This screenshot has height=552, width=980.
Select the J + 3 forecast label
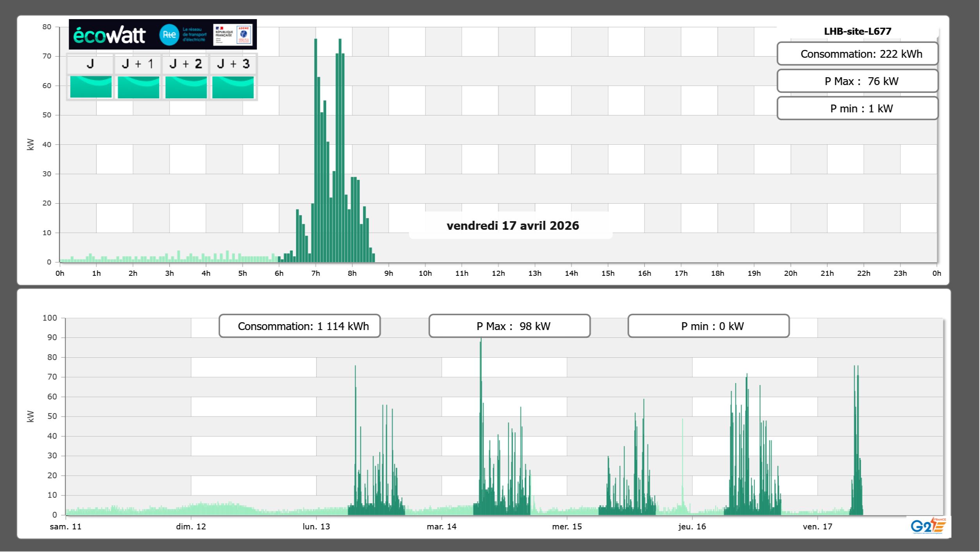pos(233,64)
